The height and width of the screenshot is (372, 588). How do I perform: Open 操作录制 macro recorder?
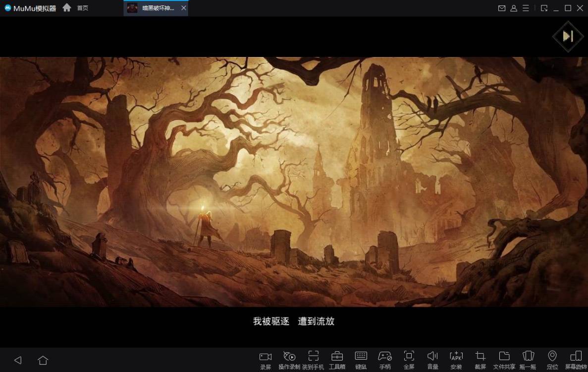click(289, 361)
